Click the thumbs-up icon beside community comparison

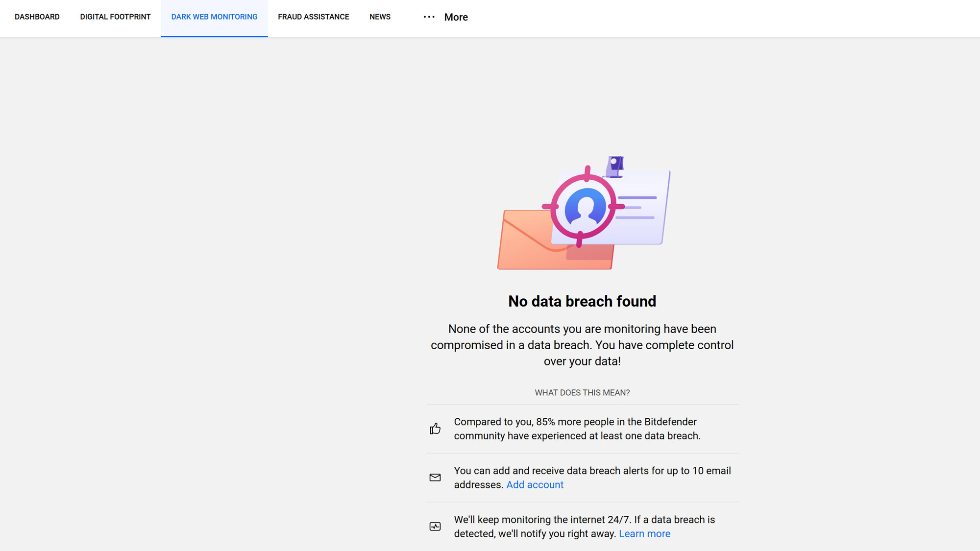pyautogui.click(x=435, y=429)
